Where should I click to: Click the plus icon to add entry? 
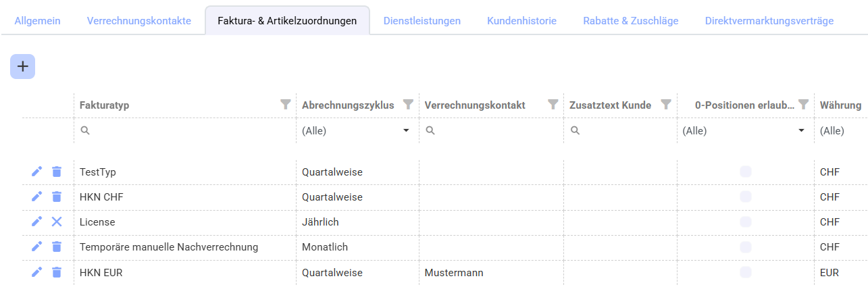click(22, 66)
